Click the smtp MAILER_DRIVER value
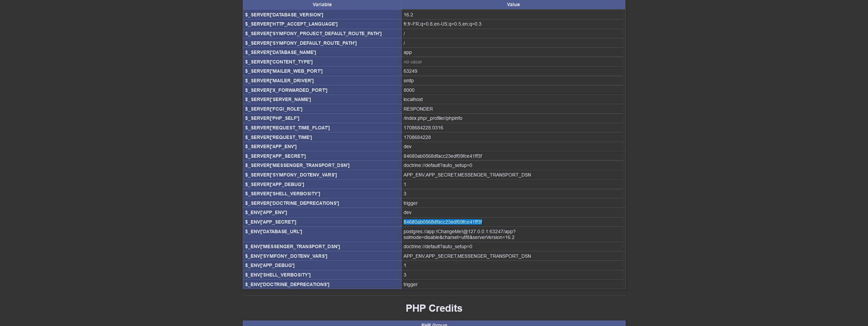 [x=408, y=81]
